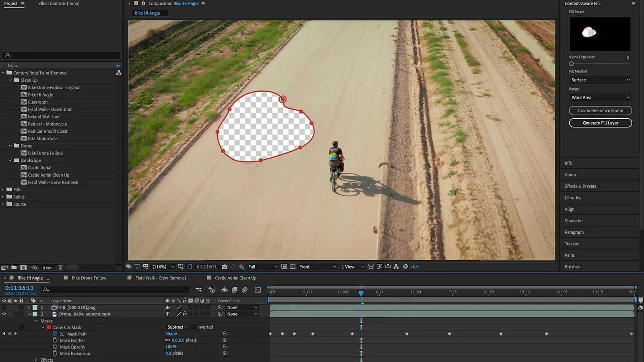This screenshot has width=644, height=362.
Task: Open the Subtract mask mode dropdown
Action: pyautogui.click(x=178, y=327)
